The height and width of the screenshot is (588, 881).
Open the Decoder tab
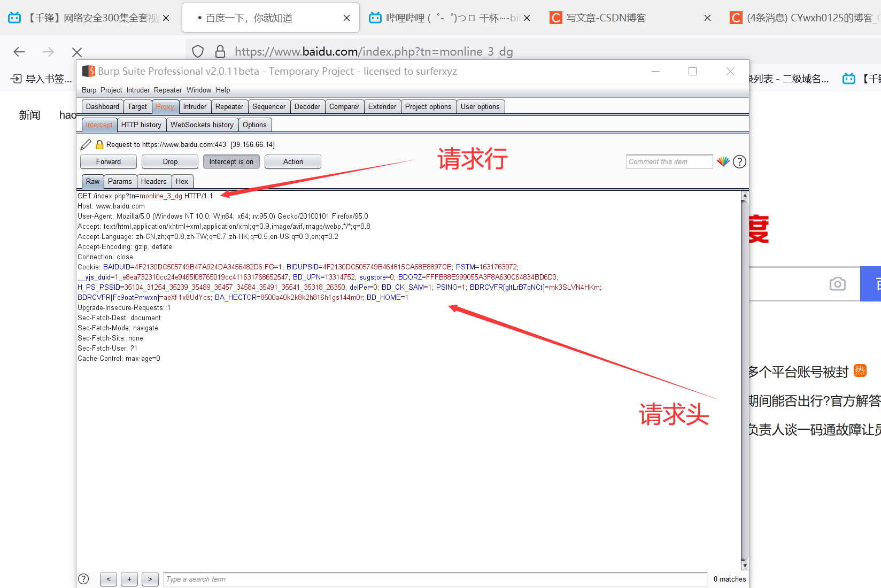(x=307, y=107)
